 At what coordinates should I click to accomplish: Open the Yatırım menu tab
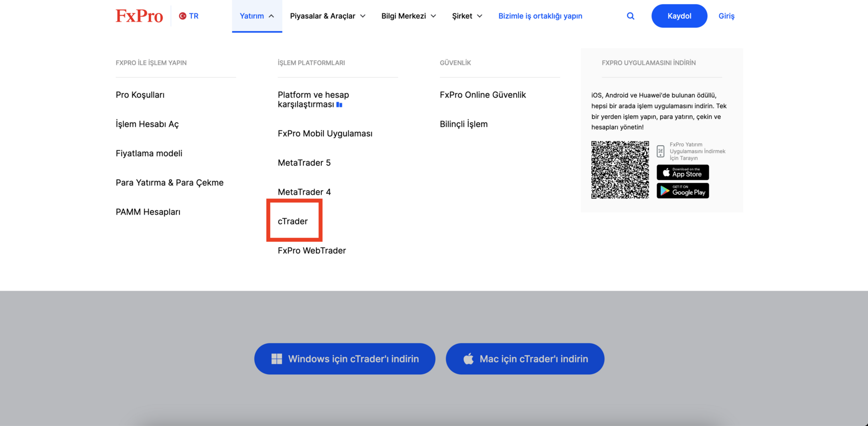pos(257,16)
